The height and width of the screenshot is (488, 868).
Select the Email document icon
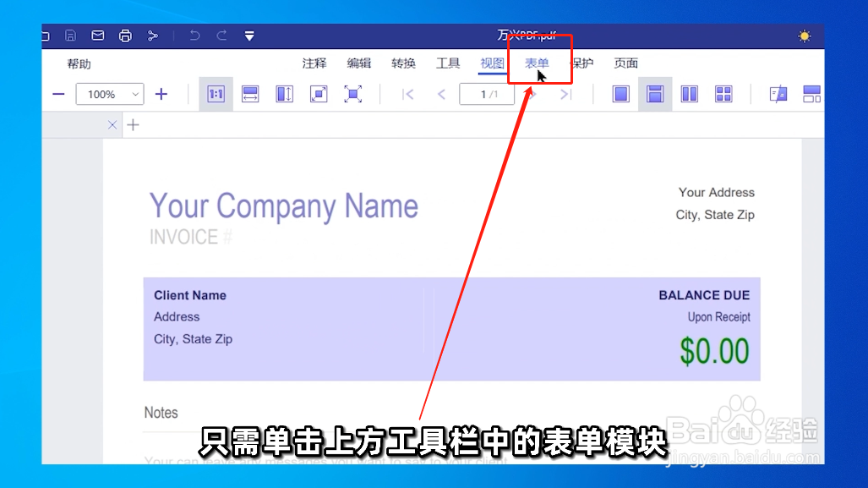[x=97, y=36]
